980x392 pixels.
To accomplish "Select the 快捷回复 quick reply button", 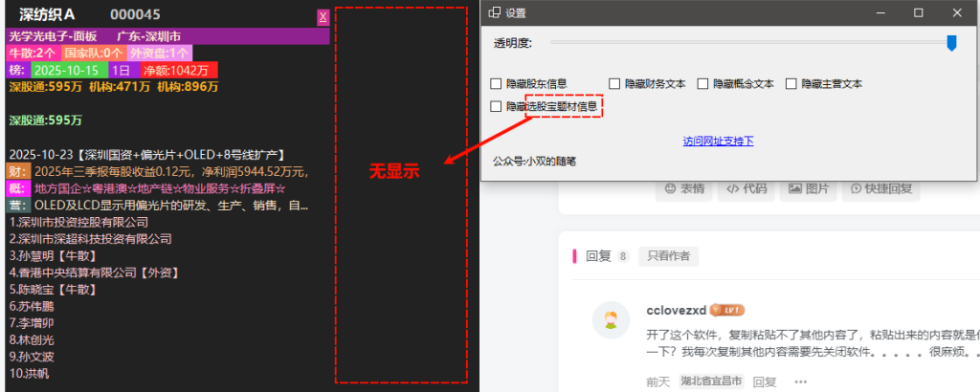I will pyautogui.click(x=885, y=188).
